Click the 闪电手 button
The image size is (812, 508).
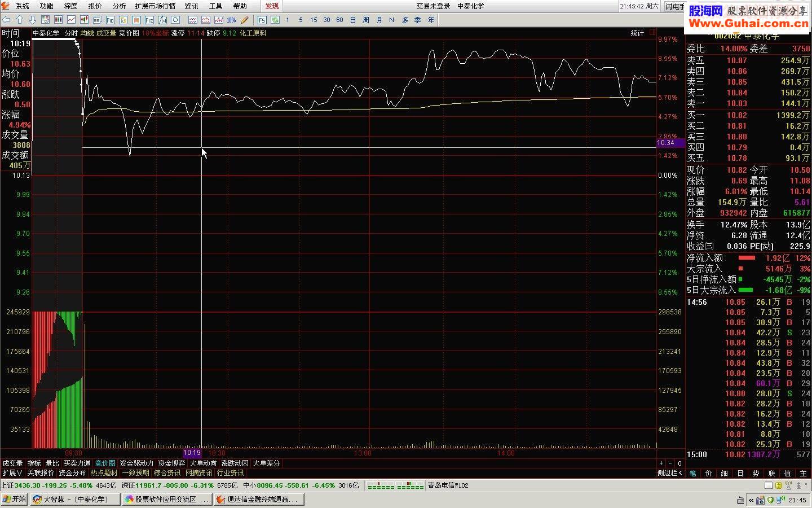[x=674, y=6]
